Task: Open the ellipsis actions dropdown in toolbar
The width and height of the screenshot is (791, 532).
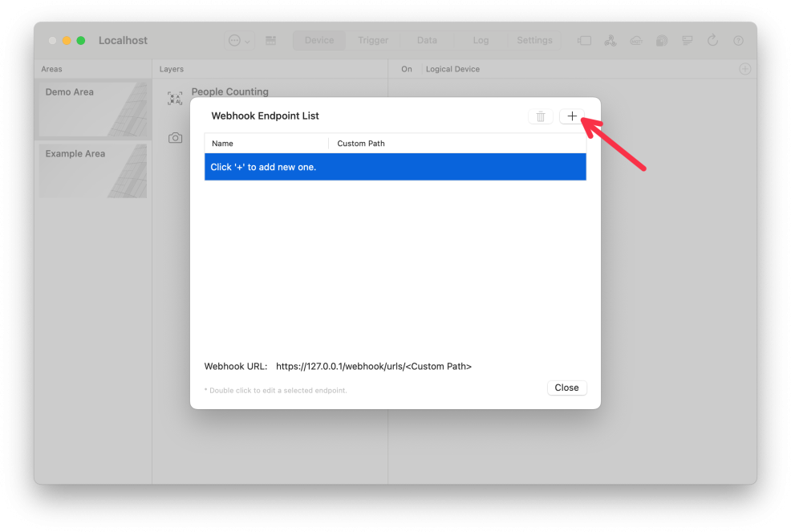Action: point(239,40)
